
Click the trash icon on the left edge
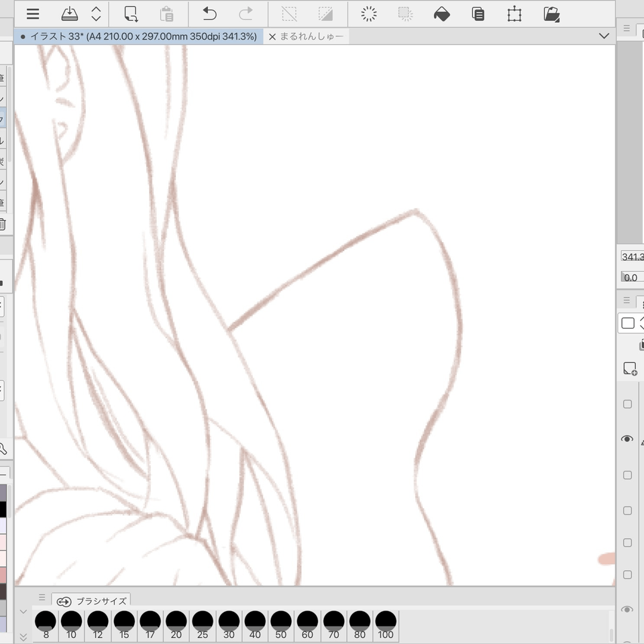tap(3, 224)
